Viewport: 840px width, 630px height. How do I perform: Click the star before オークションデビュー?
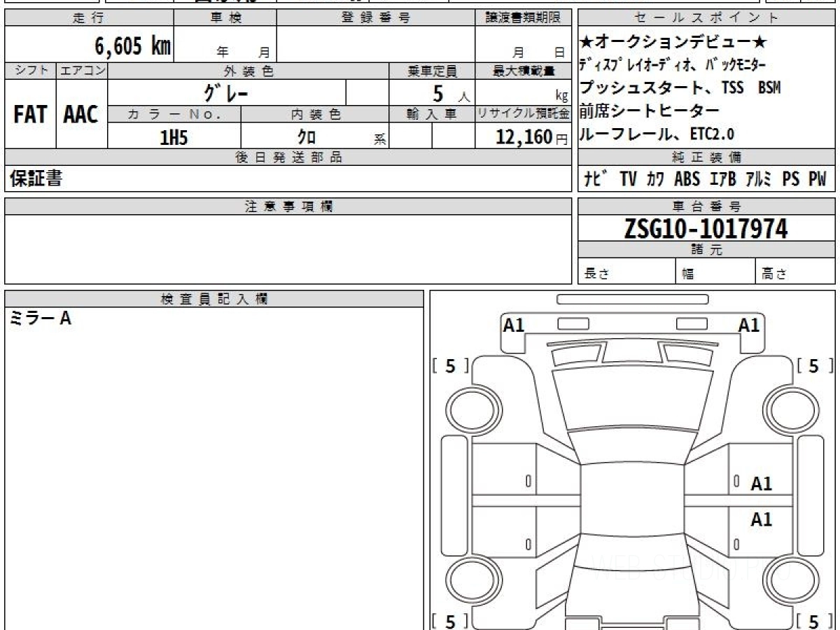click(x=586, y=42)
